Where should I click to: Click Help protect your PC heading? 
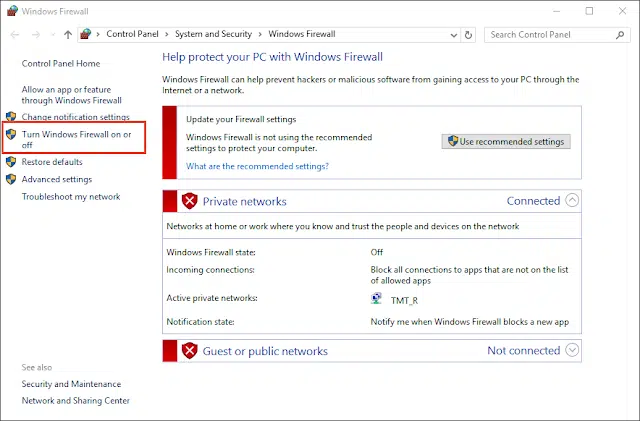point(272,57)
